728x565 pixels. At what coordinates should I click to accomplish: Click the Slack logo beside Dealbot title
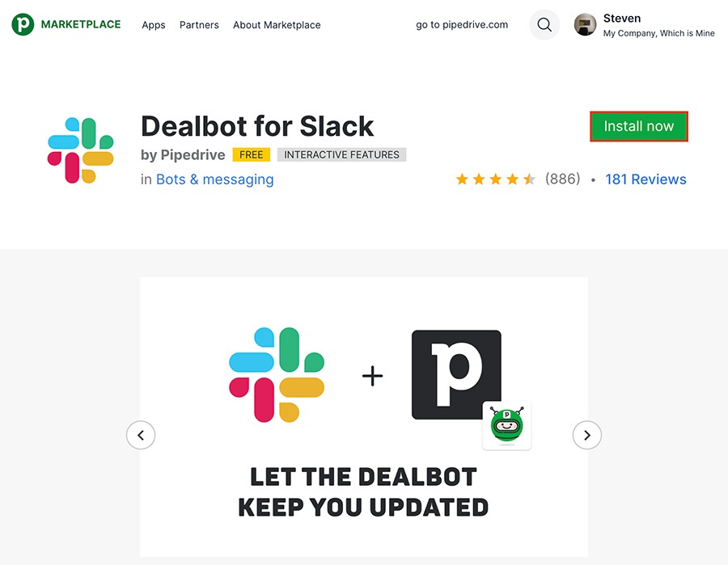coord(78,150)
